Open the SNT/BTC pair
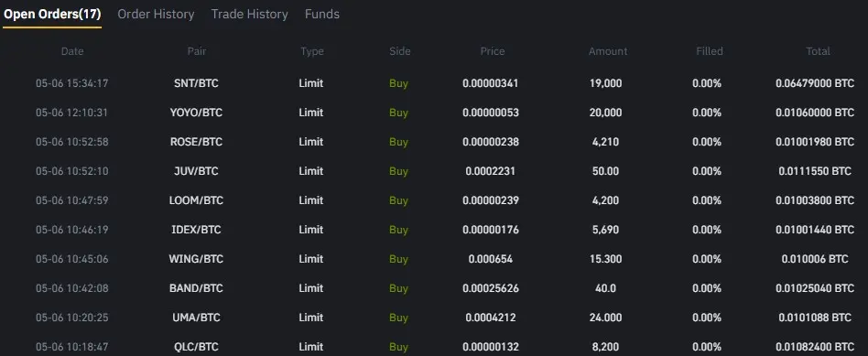 click(x=196, y=83)
